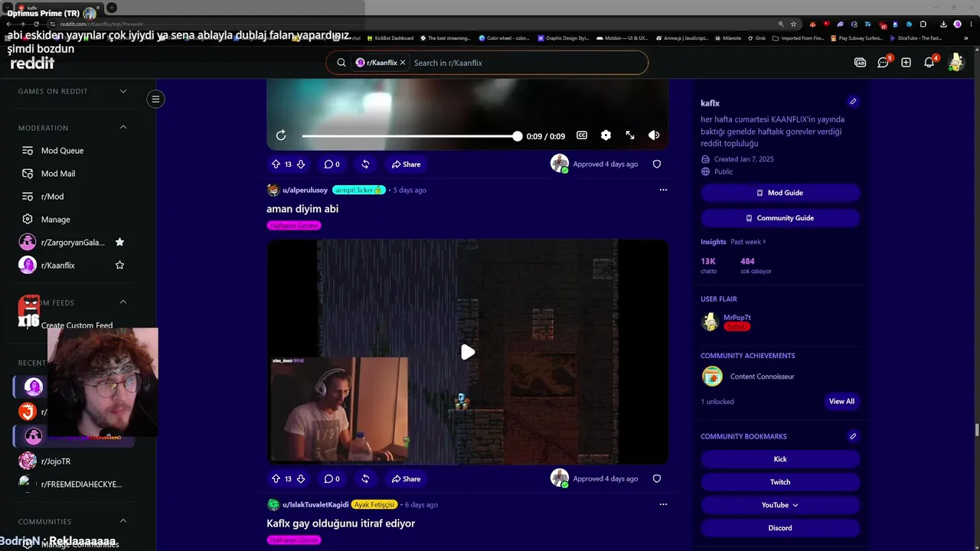The width and height of the screenshot is (980, 551).
Task: Favorite r/Kaanflix with the star
Action: tap(119, 266)
